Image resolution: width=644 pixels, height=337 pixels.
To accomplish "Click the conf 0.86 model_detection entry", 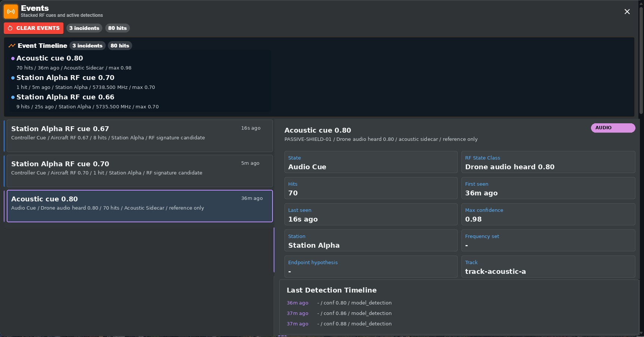I will (354, 313).
